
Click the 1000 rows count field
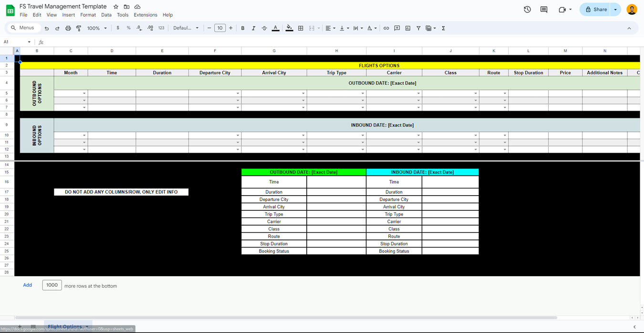coord(52,285)
